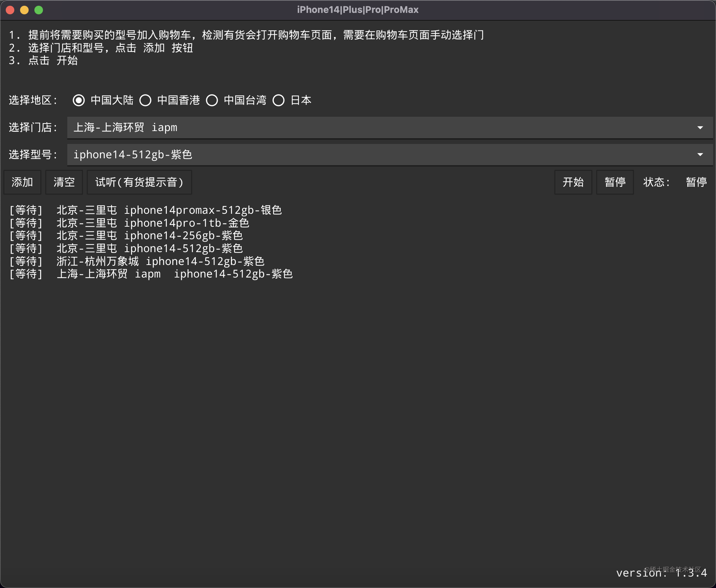Maximize the window with the green button
The image size is (716, 588).
click(x=39, y=10)
